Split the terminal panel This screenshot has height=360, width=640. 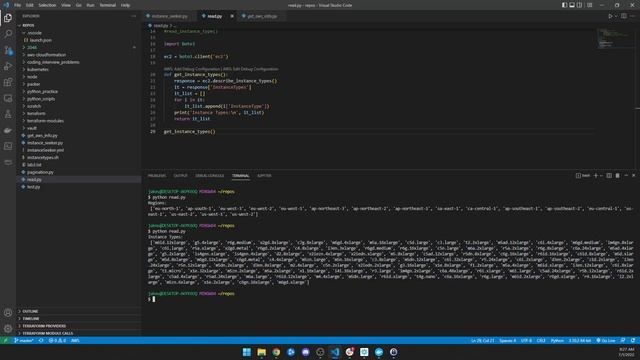click(x=609, y=176)
